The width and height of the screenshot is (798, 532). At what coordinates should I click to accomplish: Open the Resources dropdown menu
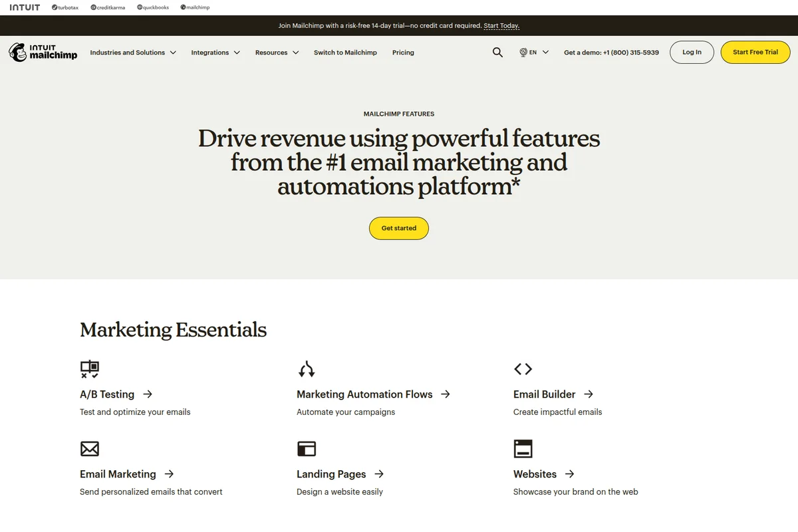point(277,52)
